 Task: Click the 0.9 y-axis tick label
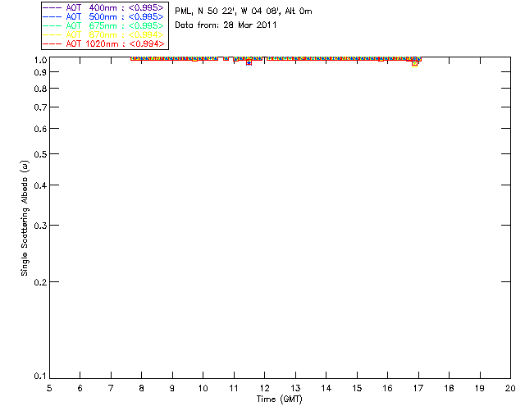40,72
